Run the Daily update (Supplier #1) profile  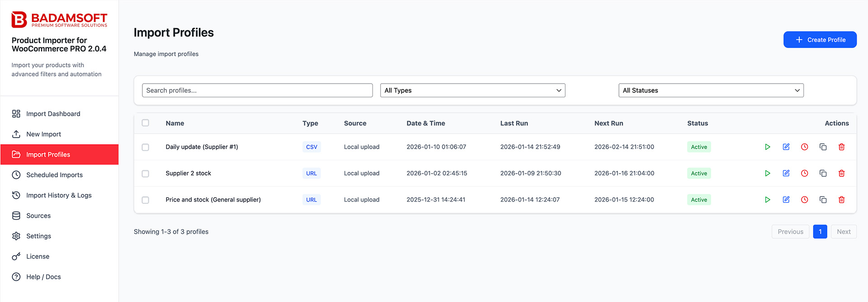pos(767,147)
